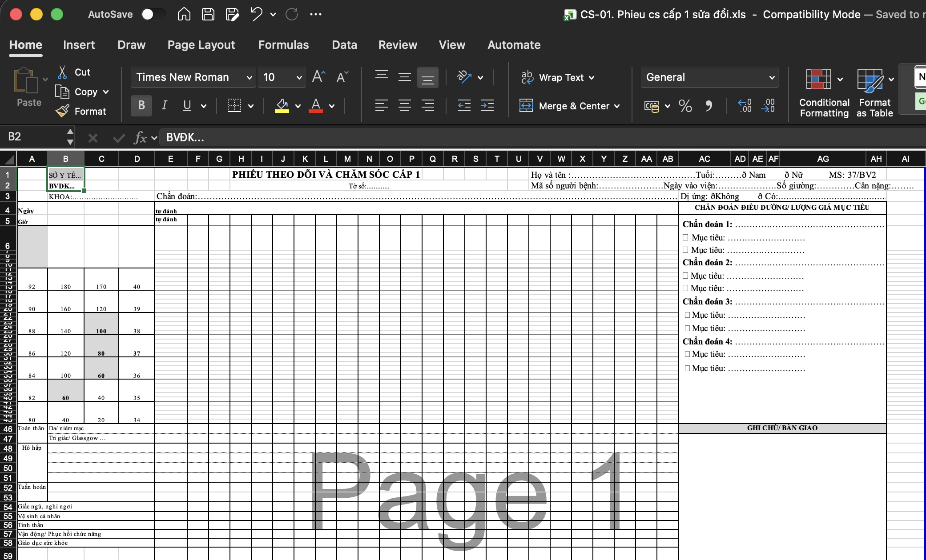Apply Percent Style format
Viewport: 926px width, 560px height.
[685, 106]
